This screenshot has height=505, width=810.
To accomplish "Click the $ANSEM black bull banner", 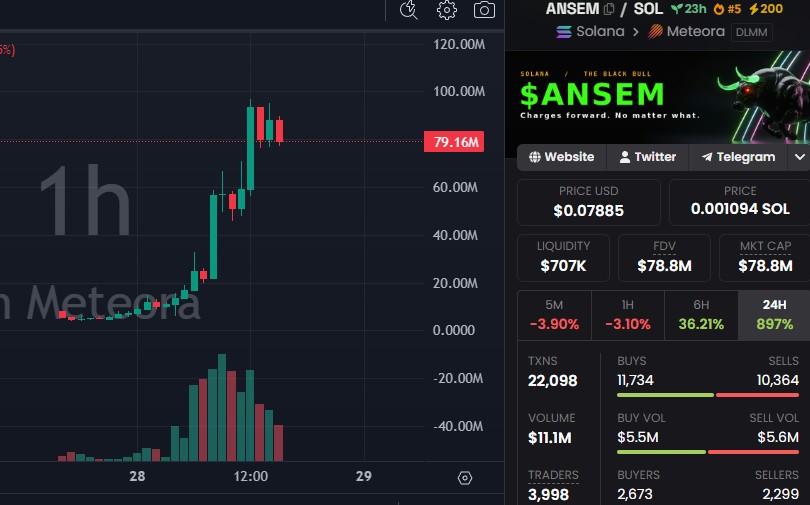I will click(x=657, y=97).
